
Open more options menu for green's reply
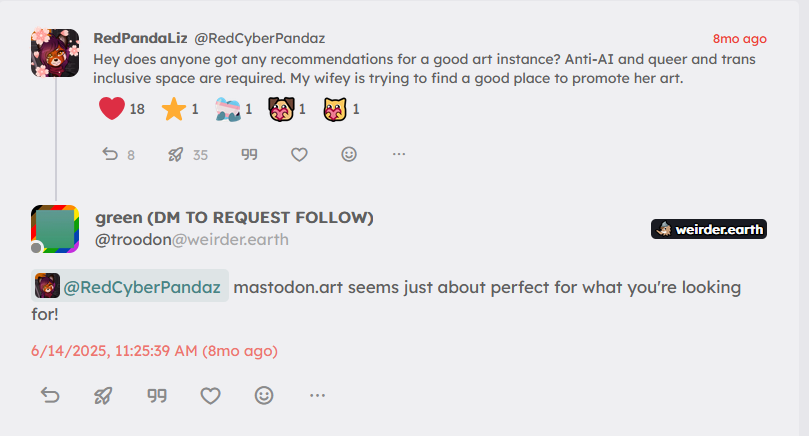pos(318,396)
